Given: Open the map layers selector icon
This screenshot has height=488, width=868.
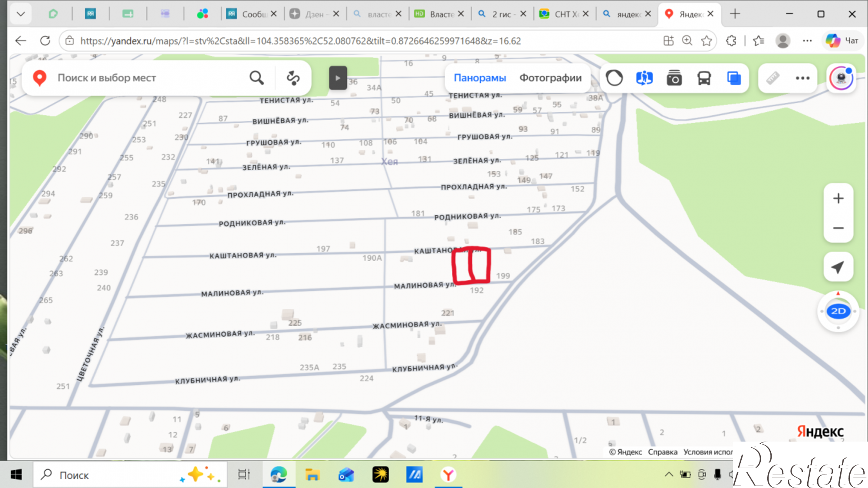Looking at the screenshot, I should [x=734, y=78].
